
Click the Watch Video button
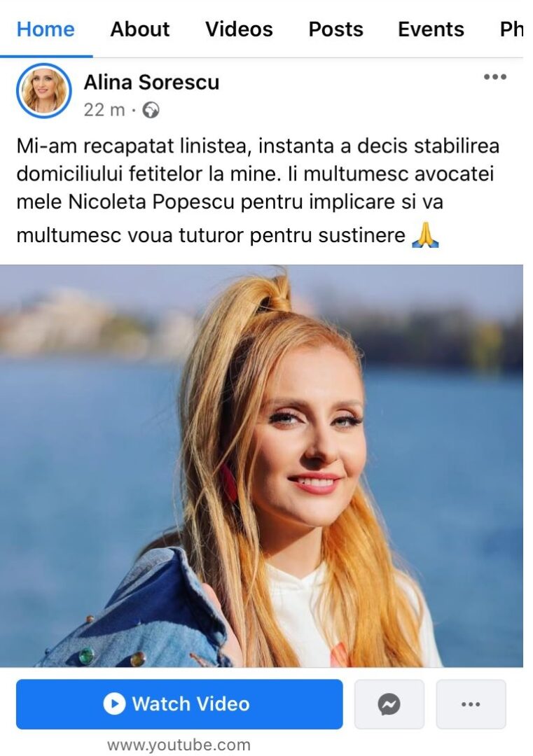pos(179,704)
